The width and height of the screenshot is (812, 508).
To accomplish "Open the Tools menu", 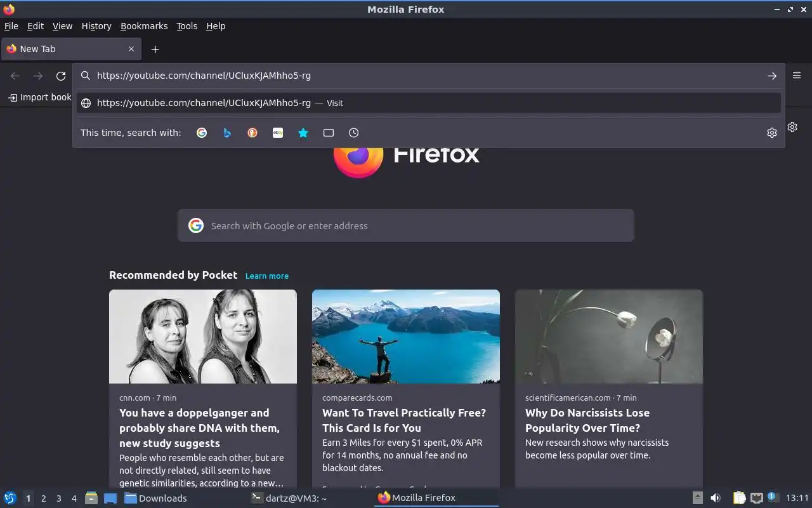I will click(x=187, y=26).
